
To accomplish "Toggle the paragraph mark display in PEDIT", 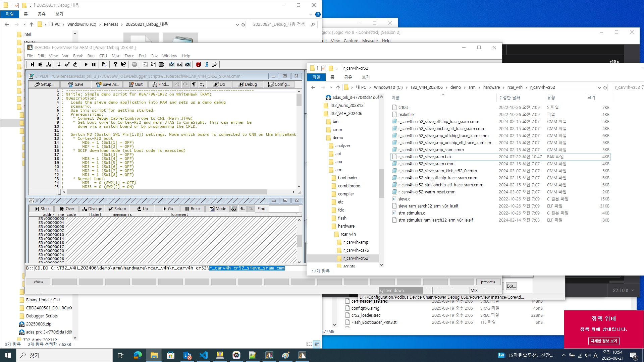I will [x=194, y=84].
